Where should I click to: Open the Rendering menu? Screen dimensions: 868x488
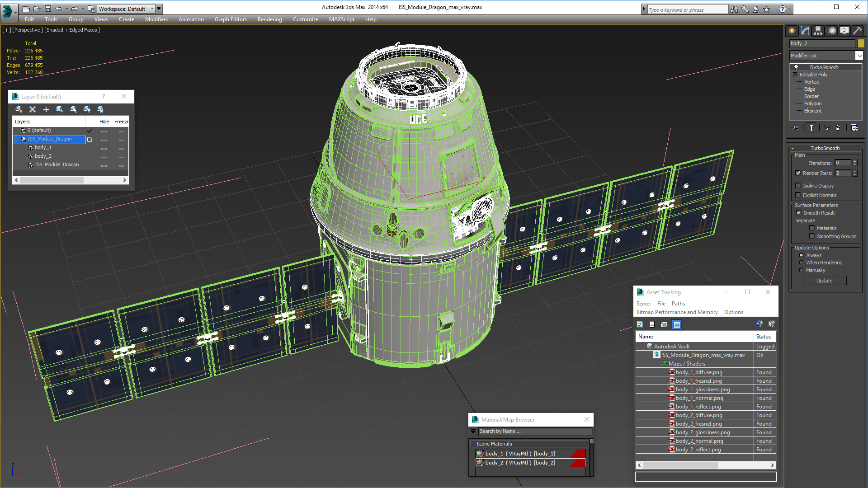coord(269,19)
